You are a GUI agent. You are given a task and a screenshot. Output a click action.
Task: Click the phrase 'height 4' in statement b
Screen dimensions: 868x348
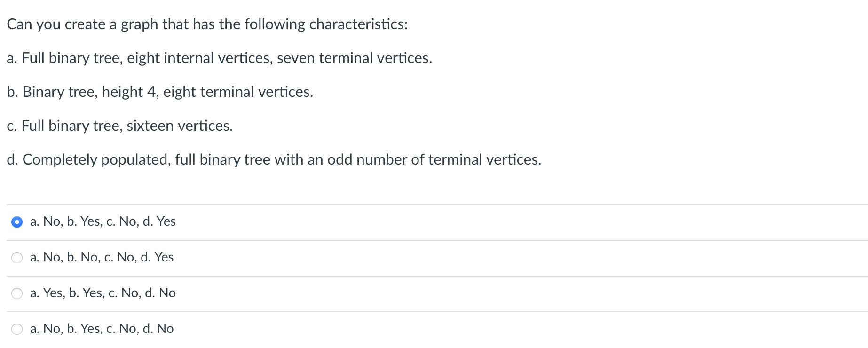coord(130,92)
